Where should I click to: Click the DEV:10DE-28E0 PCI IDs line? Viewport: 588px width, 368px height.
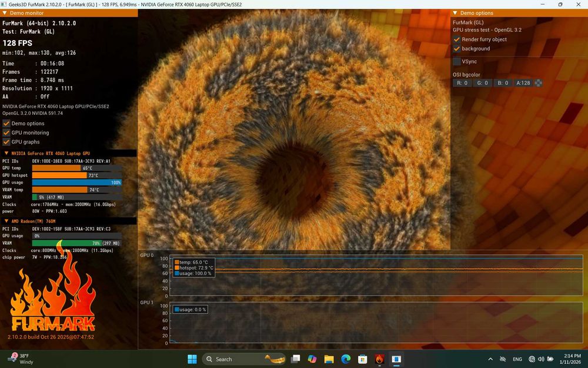pos(71,161)
